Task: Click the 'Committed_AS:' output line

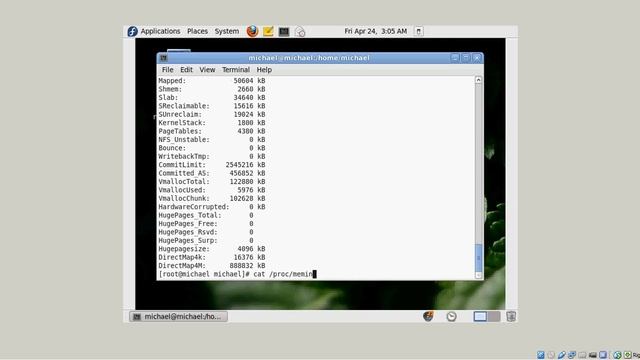Action: tap(212, 173)
